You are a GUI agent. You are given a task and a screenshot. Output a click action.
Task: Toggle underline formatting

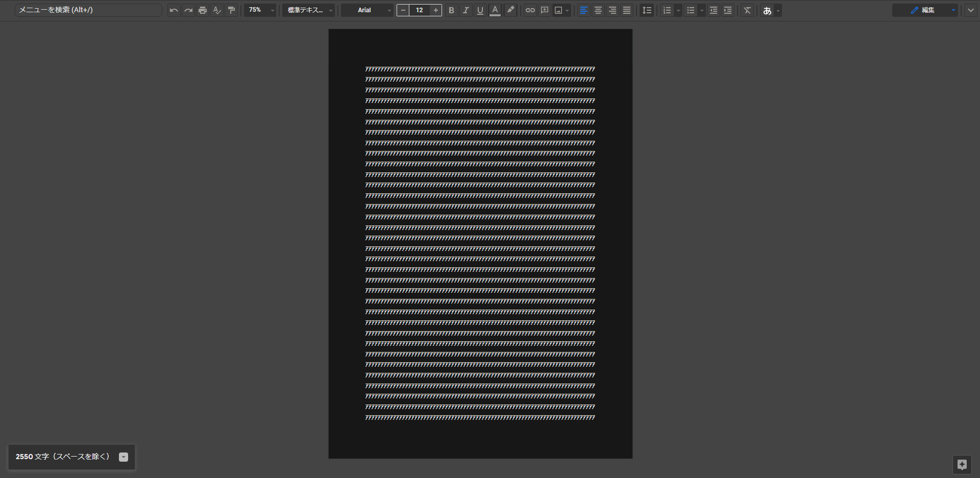click(x=480, y=10)
